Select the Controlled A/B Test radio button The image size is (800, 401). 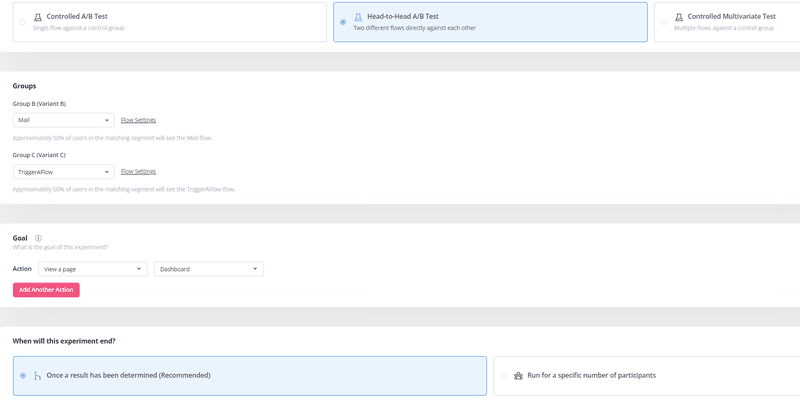[x=23, y=22]
